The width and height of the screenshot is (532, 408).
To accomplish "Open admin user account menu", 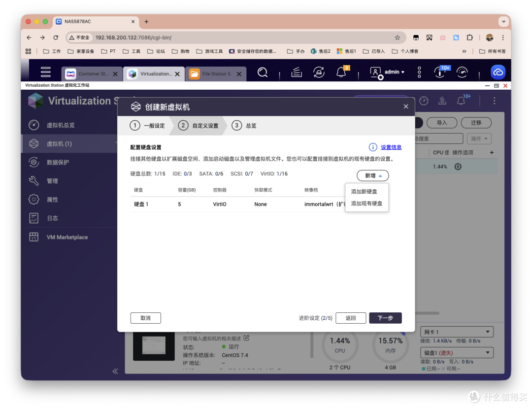I will click(x=387, y=72).
